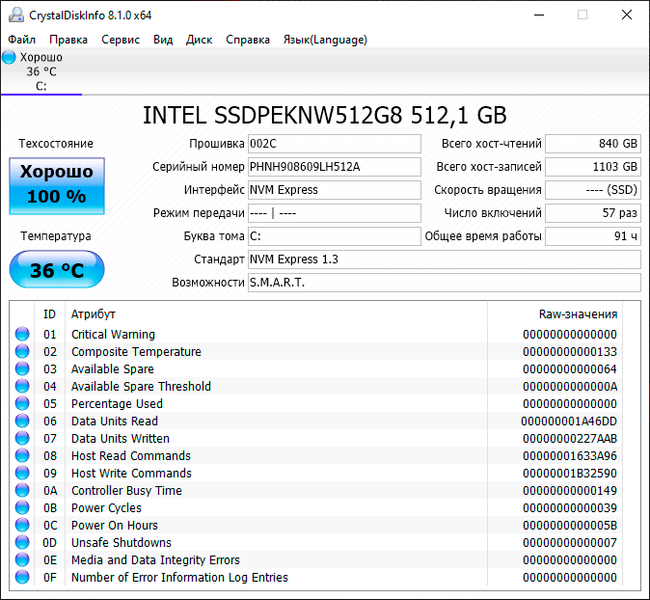Open the Язык(Language) menu
650x600 pixels.
pyautogui.click(x=325, y=40)
